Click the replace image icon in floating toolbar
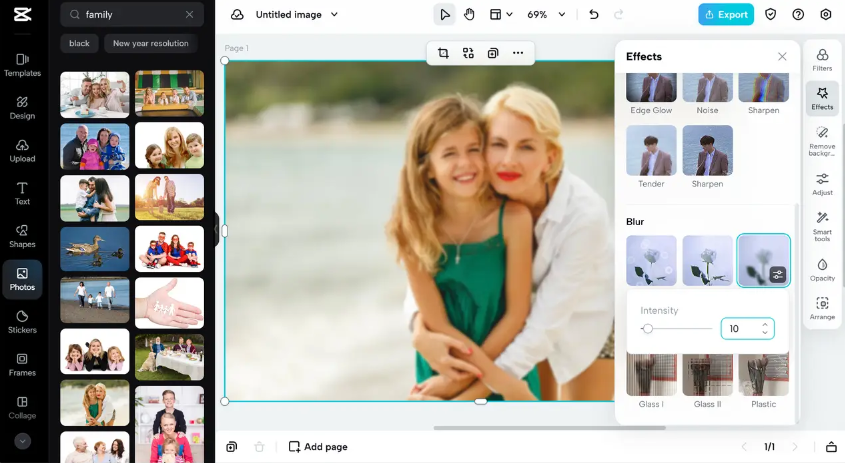Viewport: 845px width, 463px height. pos(468,53)
